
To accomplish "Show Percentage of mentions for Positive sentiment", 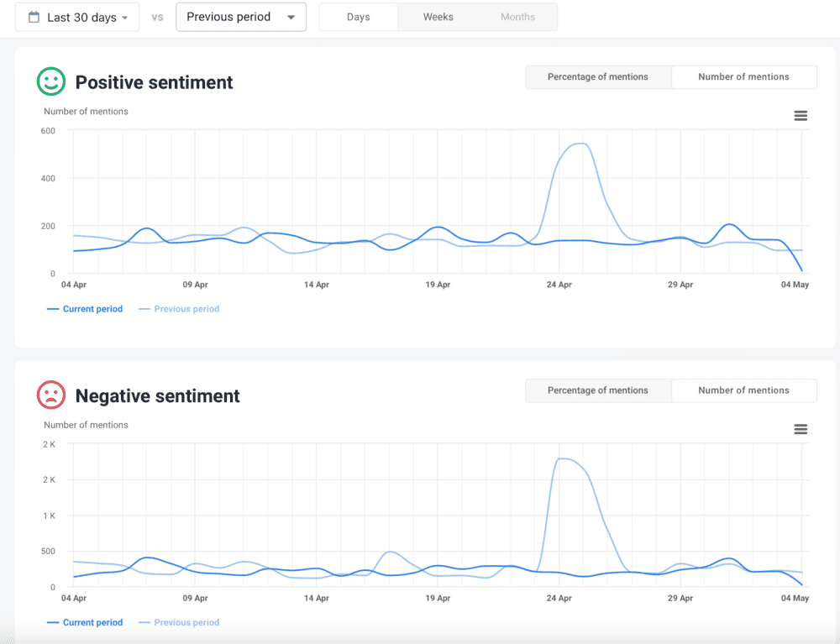I will pyautogui.click(x=598, y=77).
